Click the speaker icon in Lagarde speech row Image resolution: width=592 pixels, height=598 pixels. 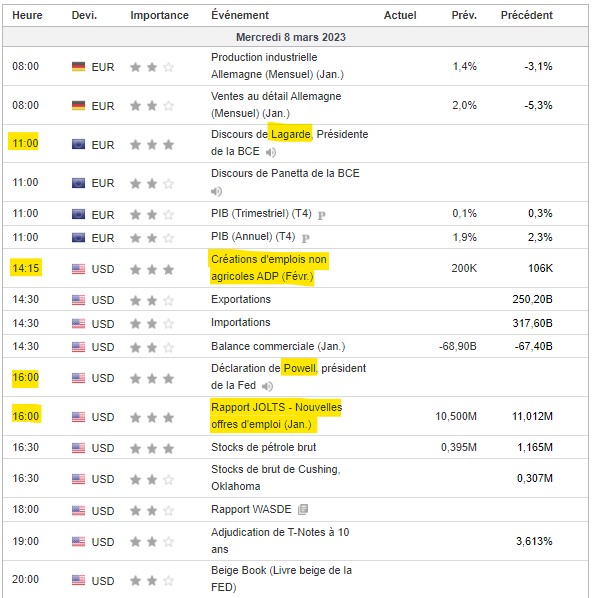click(271, 153)
